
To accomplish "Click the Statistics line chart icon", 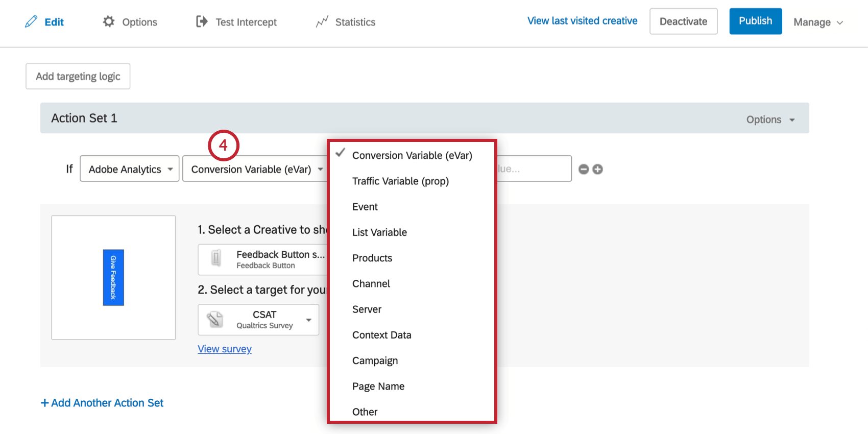I will click(322, 21).
